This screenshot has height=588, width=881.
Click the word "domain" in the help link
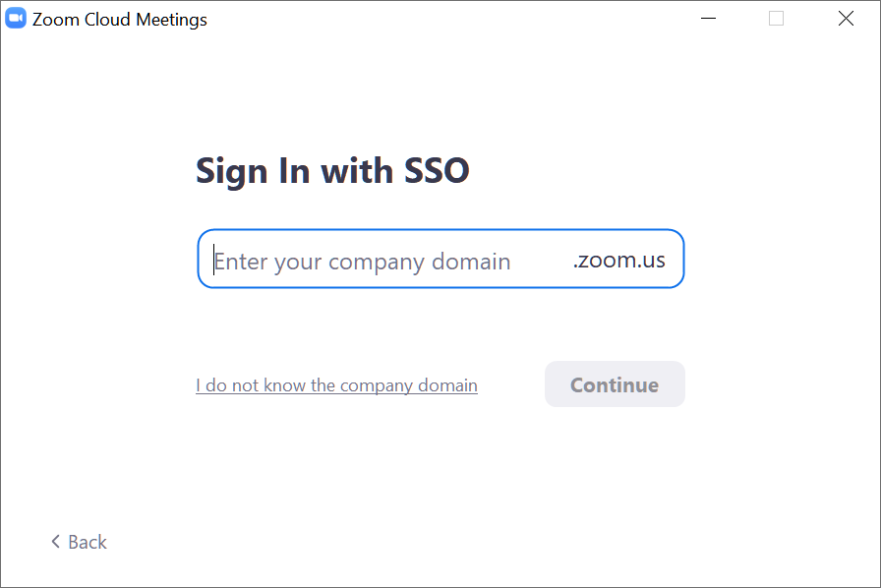click(x=446, y=385)
